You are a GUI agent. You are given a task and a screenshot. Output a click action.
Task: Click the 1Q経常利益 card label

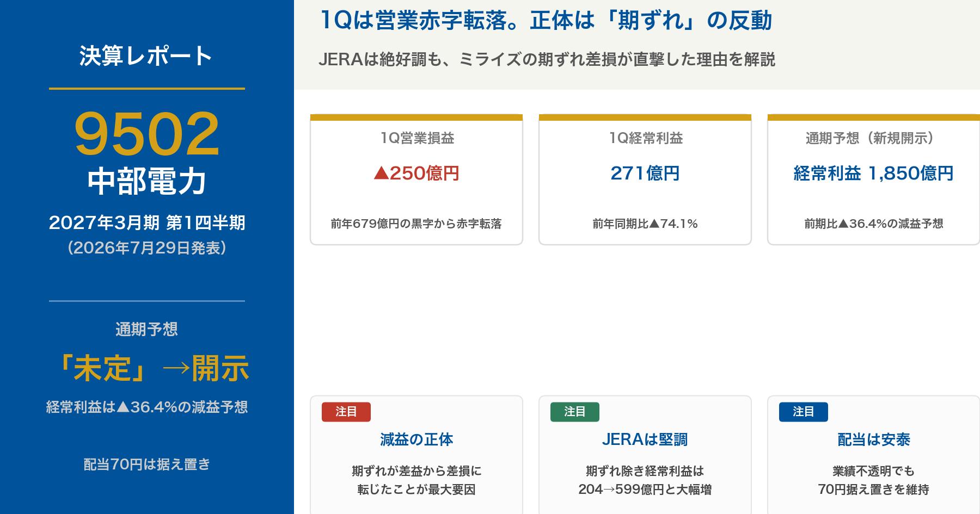(645, 138)
